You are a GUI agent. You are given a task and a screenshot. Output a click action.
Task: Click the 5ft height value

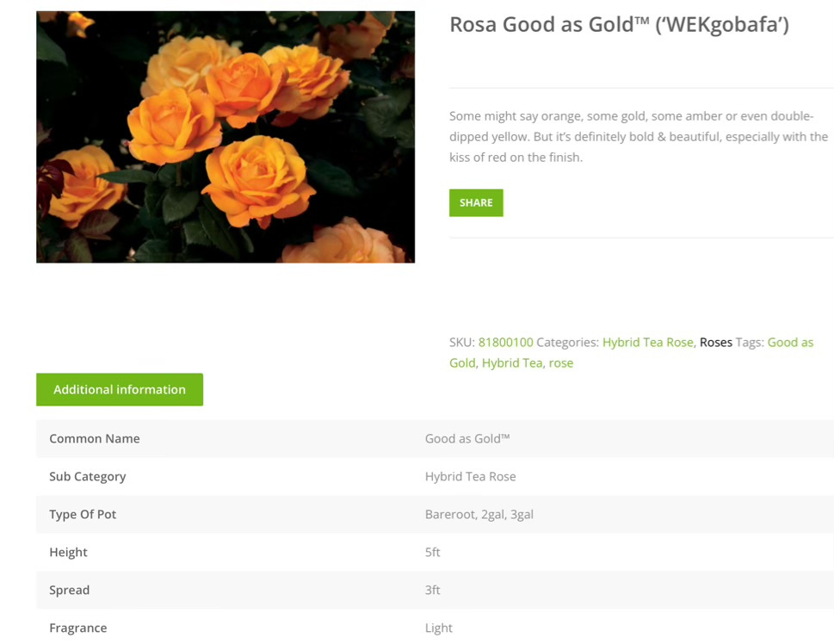(x=433, y=552)
